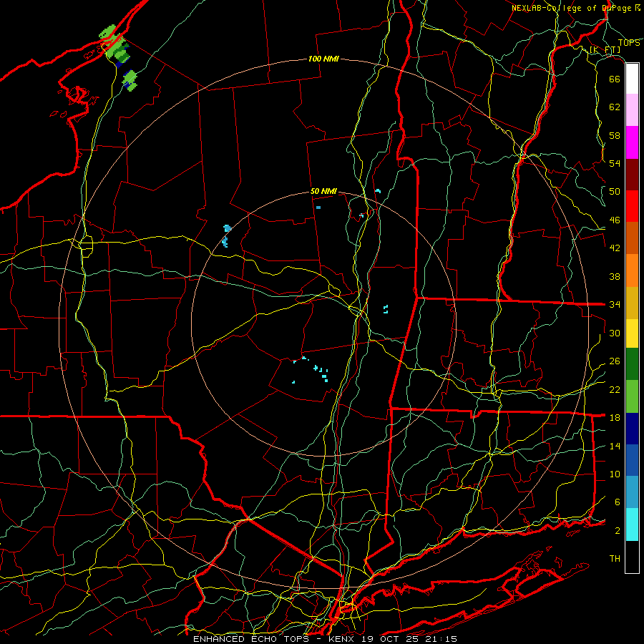Click the "58" legend value
The image size is (644, 644).
click(x=615, y=135)
